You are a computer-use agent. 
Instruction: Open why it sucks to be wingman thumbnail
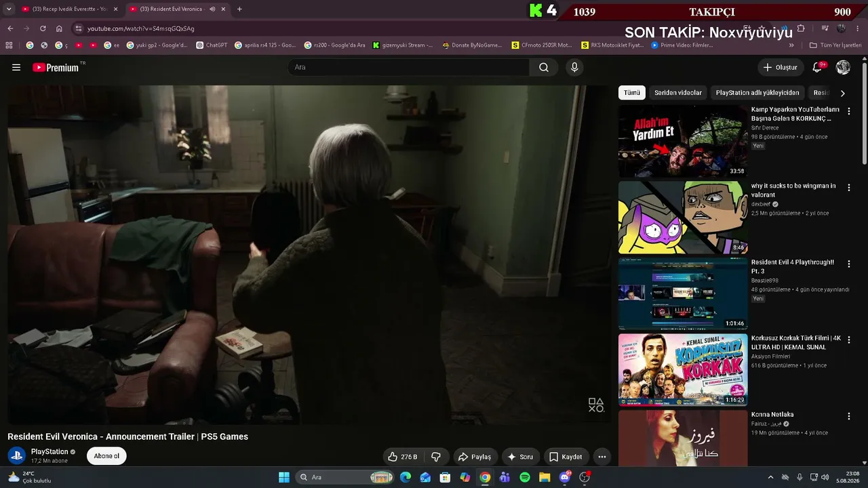coord(683,218)
